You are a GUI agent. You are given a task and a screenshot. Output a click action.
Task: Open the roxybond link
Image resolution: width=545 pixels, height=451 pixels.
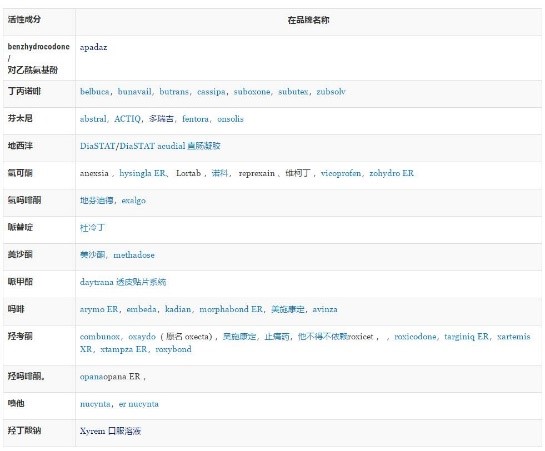coord(173,349)
